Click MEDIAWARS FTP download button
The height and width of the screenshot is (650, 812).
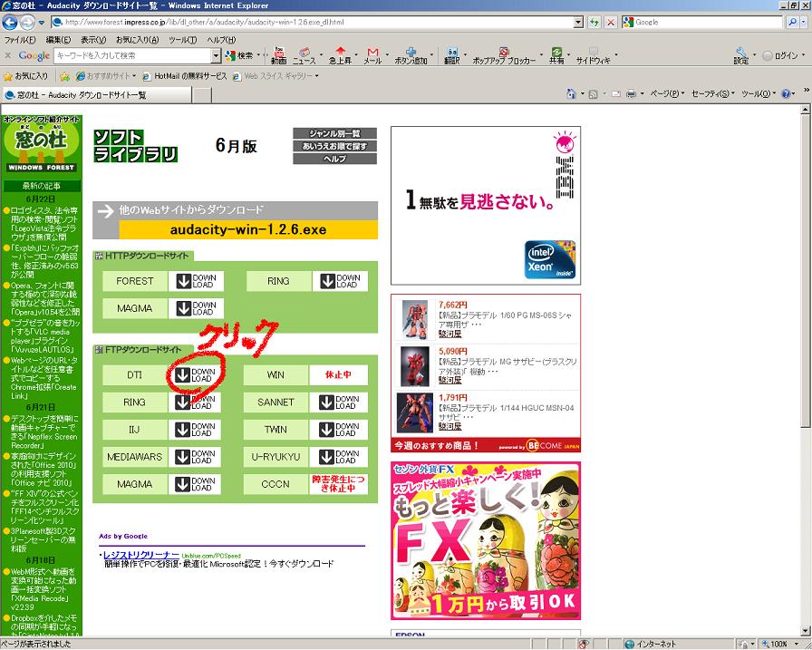195,457
